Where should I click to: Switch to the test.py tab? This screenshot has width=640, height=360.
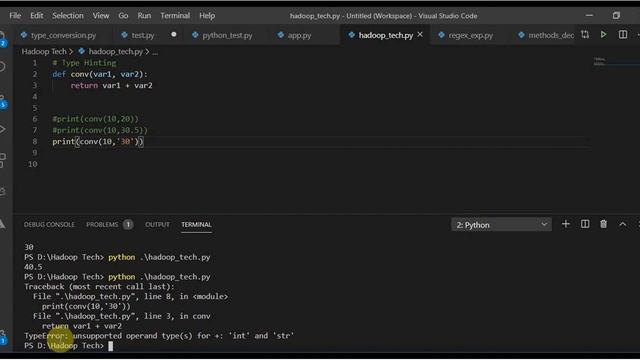(x=142, y=35)
